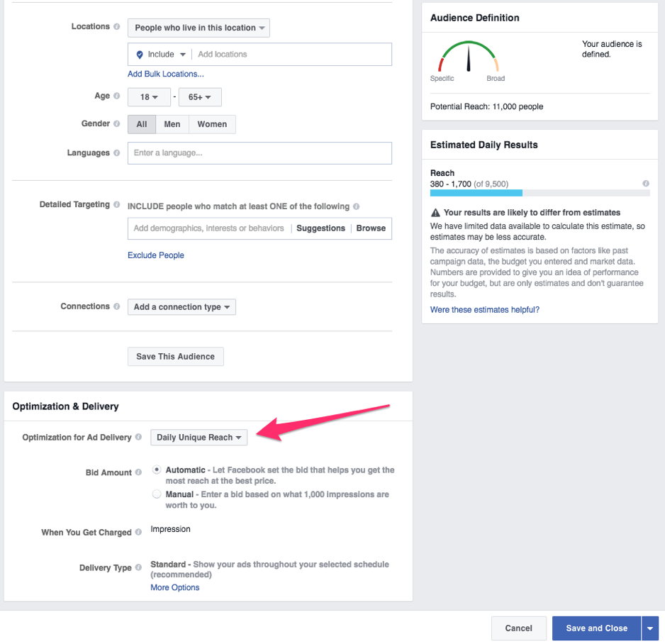Image resolution: width=665 pixels, height=644 pixels.
Task: Click the info icon next to Detailed Targeting
Action: (117, 204)
